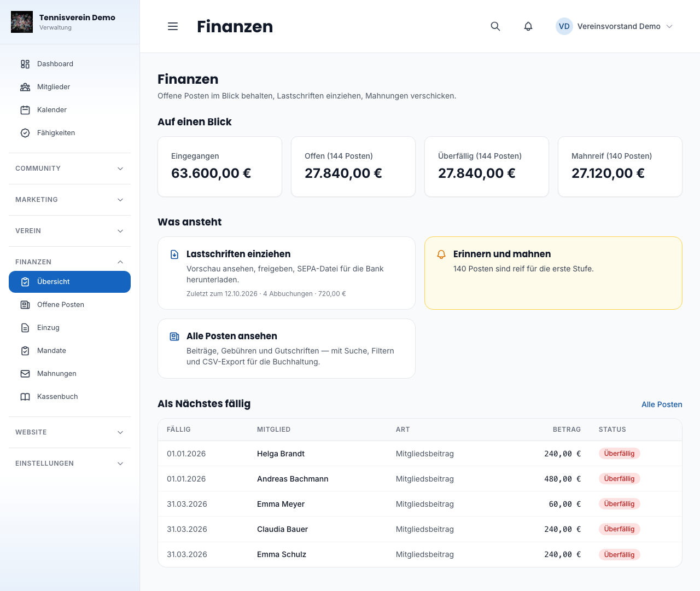The height and width of the screenshot is (591, 700).
Task: Open the Erinnern und mahnen card
Action: 553,273
